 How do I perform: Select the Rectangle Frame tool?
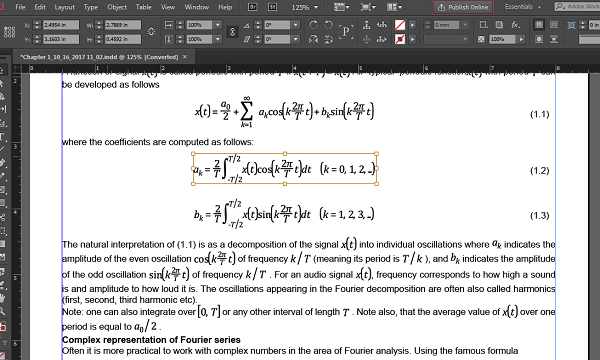(2, 189)
